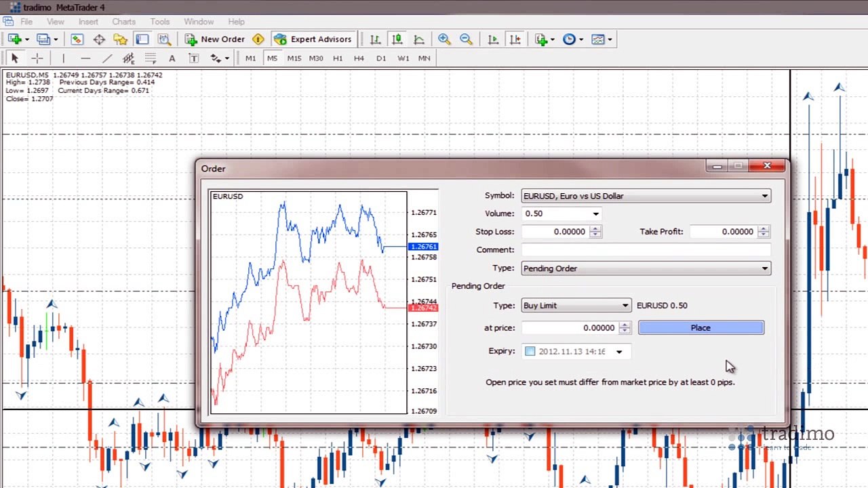This screenshot has width=868, height=488.
Task: Click the New Order toolbar button
Action: (x=215, y=39)
